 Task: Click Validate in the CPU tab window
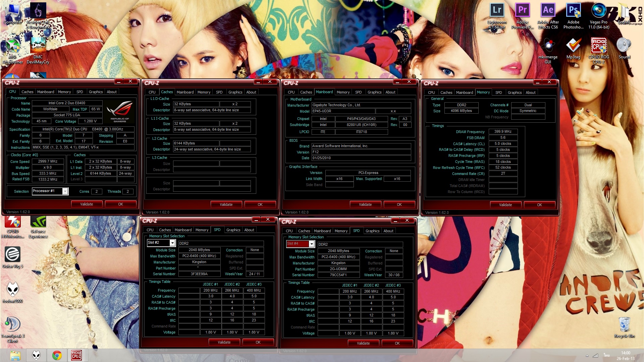pyautogui.click(x=87, y=204)
